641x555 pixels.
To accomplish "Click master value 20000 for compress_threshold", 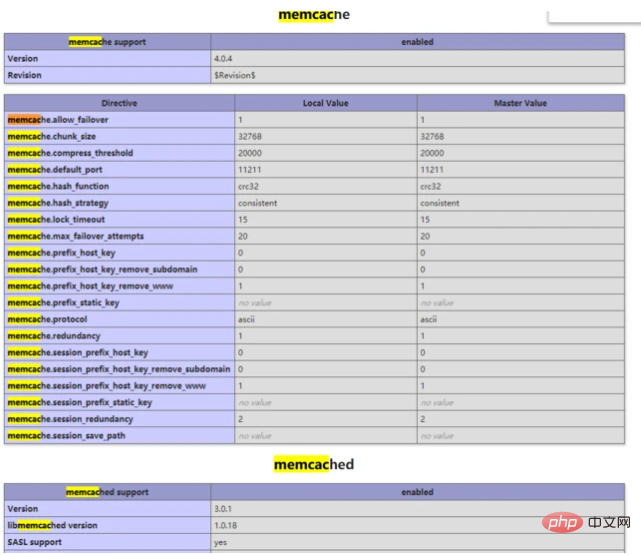I will coord(432,153).
